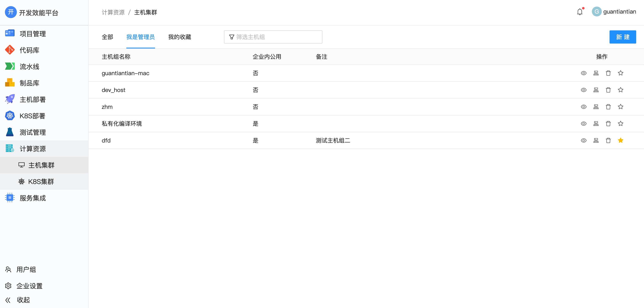This screenshot has width=644, height=308.
Task: Open 测试管理 from the sidebar
Action: 32,132
